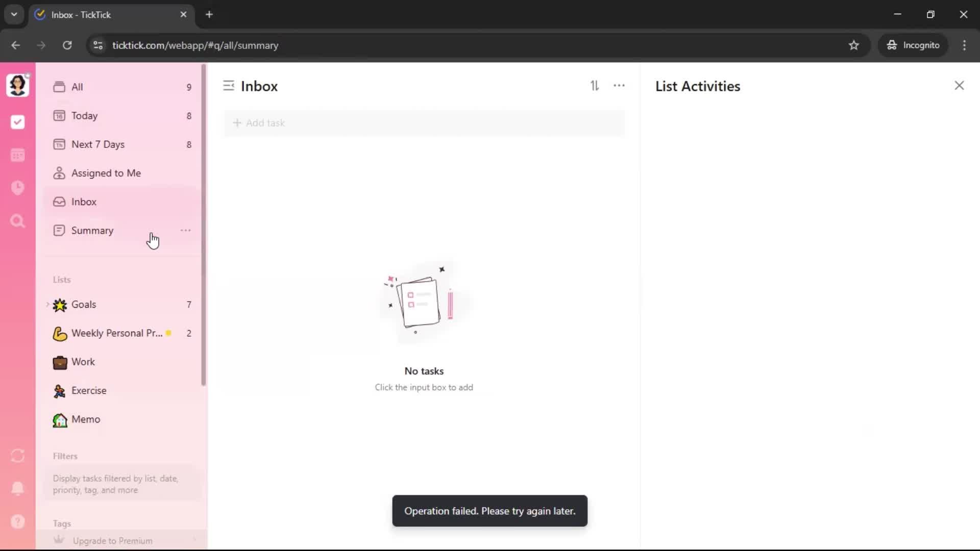The height and width of the screenshot is (551, 980).
Task: Open the Calendar view icon
Action: point(17,155)
